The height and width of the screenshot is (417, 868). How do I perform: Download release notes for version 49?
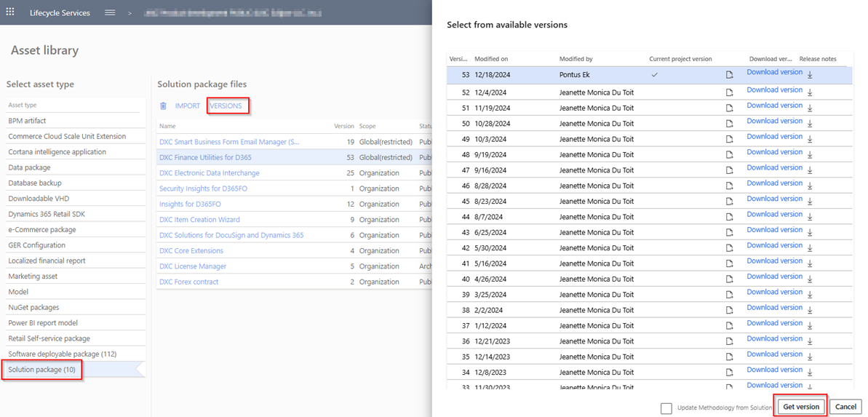point(810,139)
